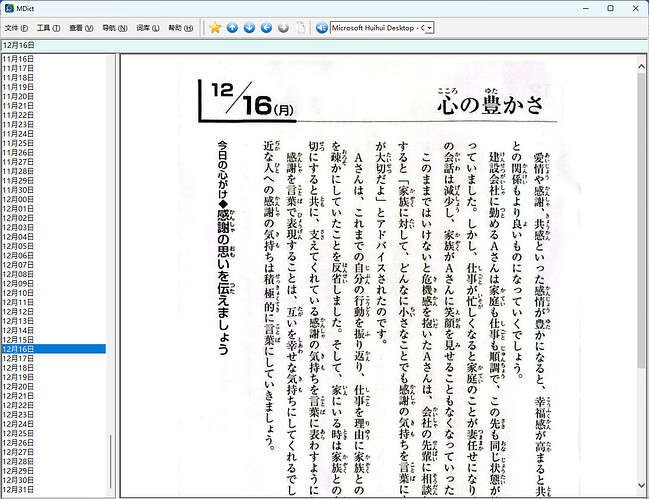Open the 帮助 (H) menu
649x499 pixels.
[180, 28]
